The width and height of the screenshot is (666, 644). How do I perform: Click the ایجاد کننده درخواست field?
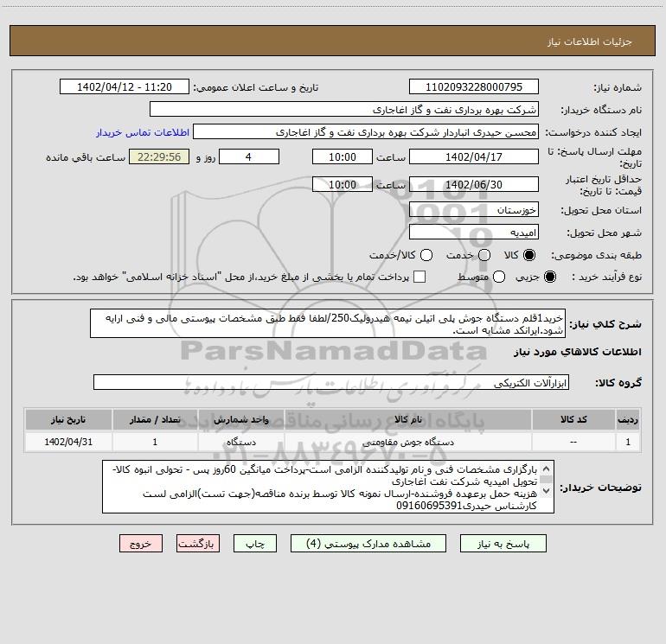(x=366, y=131)
